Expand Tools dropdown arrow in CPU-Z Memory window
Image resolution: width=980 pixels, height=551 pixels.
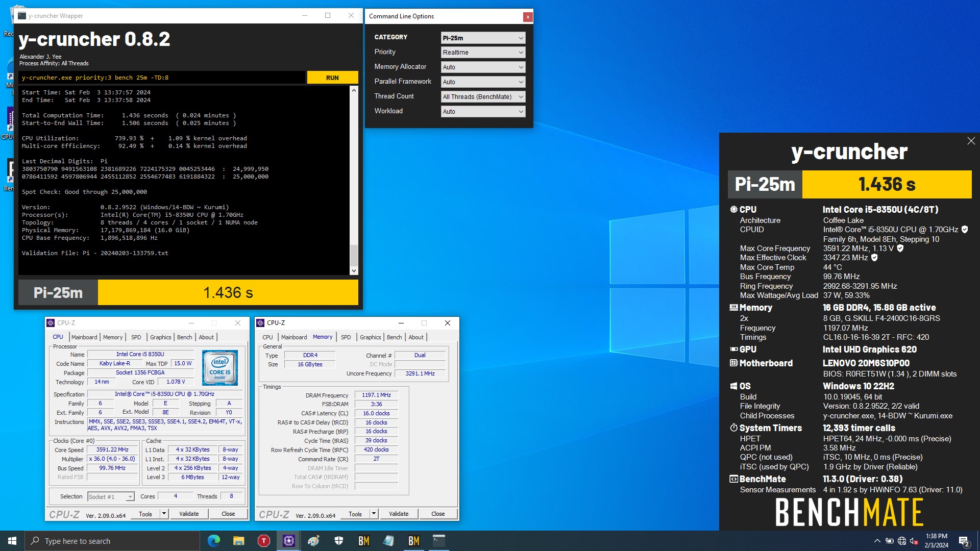[x=374, y=514]
